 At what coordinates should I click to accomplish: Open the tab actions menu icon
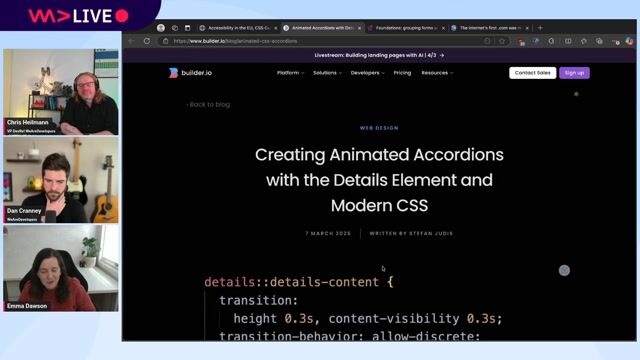click(x=187, y=28)
